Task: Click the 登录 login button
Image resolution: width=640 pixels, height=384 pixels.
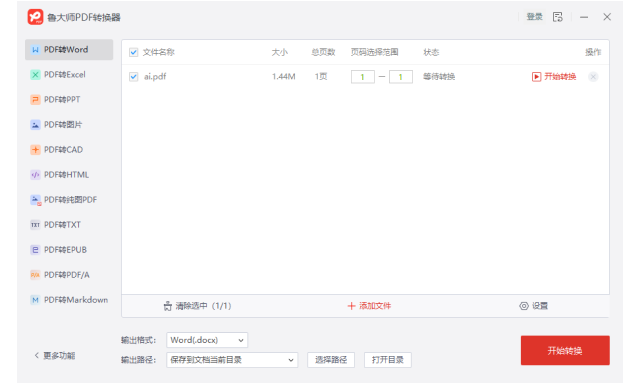Action: [x=534, y=17]
